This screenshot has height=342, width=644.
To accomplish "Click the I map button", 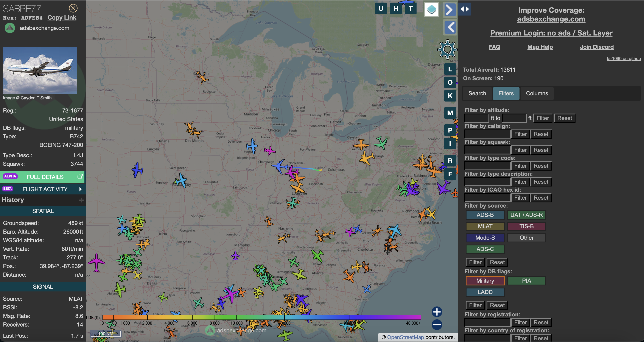I will (450, 143).
